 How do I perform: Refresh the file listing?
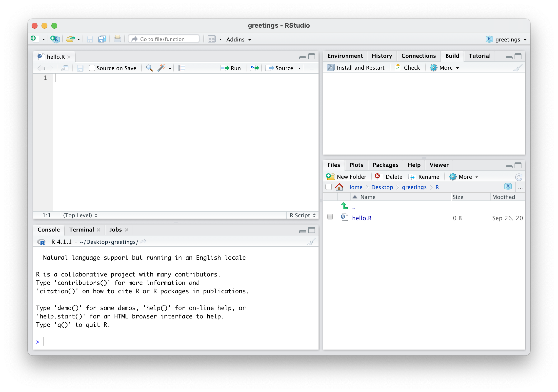(x=519, y=177)
